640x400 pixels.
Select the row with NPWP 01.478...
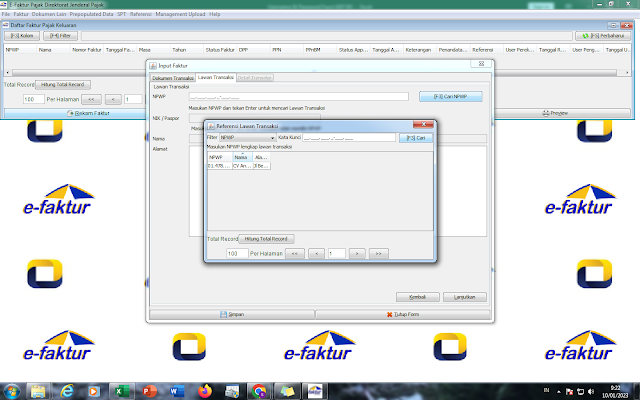click(239, 166)
